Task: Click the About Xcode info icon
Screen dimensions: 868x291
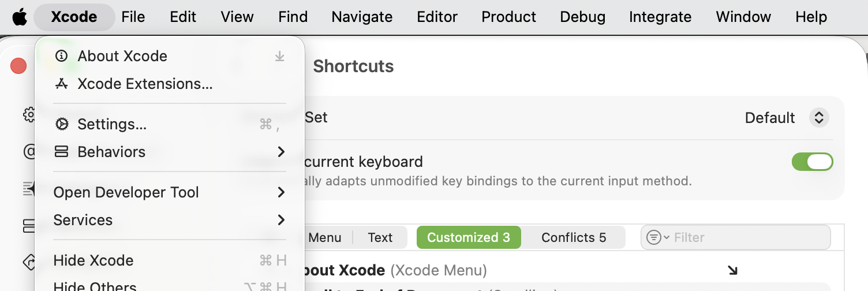Action: [61, 56]
